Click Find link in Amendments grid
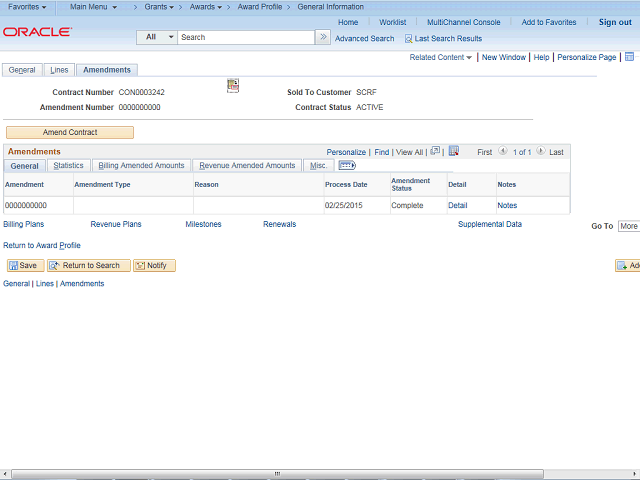The width and height of the screenshot is (640, 480). [382, 152]
